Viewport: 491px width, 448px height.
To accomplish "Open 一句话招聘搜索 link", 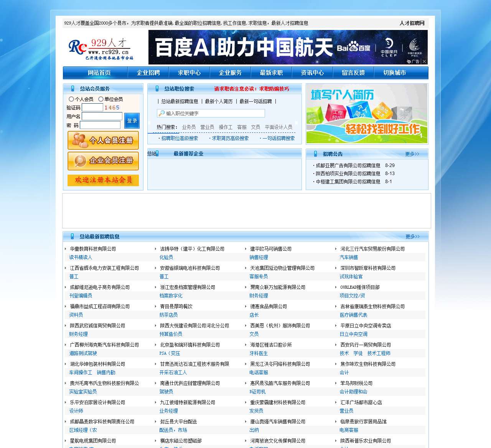I will click(278, 138).
